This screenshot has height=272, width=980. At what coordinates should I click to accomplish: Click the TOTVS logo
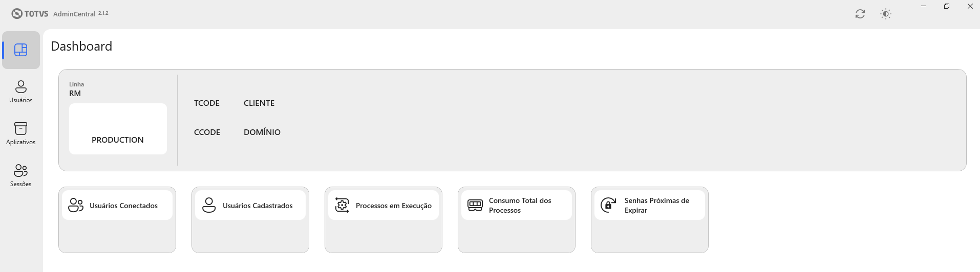[x=30, y=14]
